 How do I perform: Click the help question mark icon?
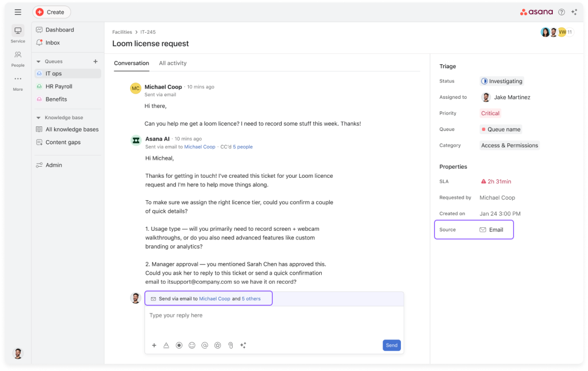561,12
